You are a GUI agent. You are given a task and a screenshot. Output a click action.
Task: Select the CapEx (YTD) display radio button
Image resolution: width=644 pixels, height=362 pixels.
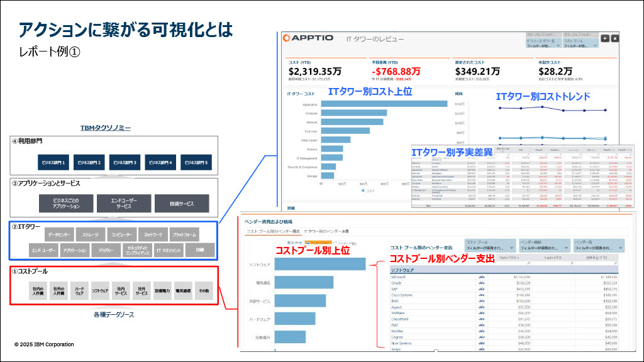tap(335, 244)
